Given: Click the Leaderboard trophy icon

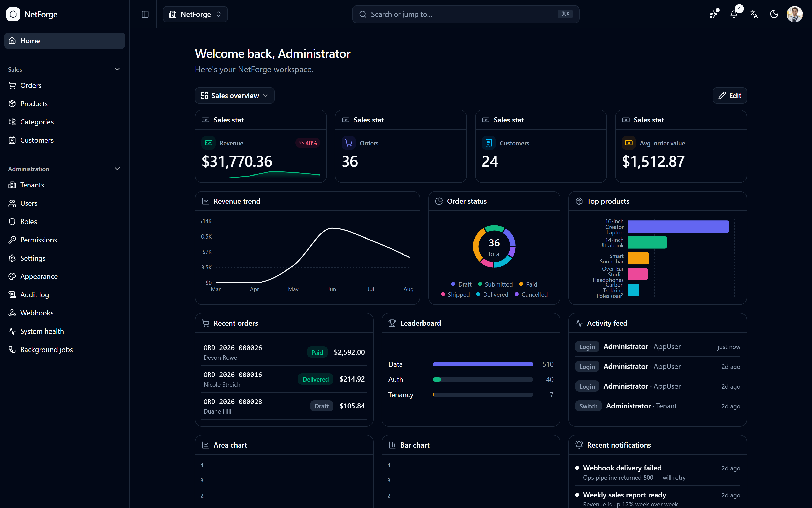Looking at the screenshot, I should [392, 323].
